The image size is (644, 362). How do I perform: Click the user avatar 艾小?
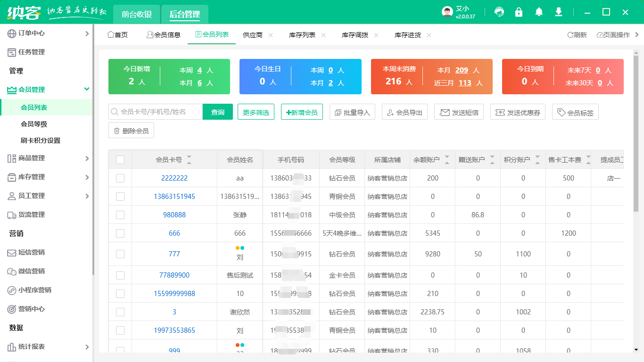[x=447, y=12]
